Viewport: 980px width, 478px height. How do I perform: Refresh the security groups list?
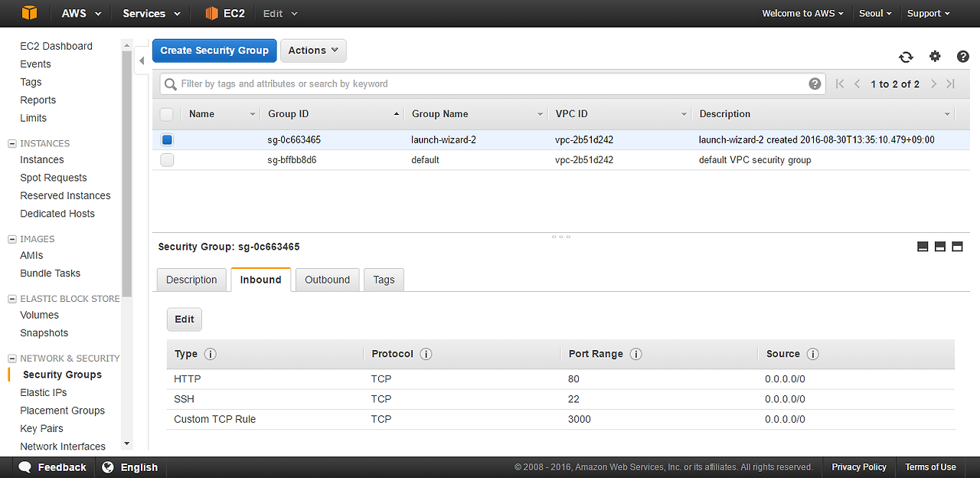[906, 57]
